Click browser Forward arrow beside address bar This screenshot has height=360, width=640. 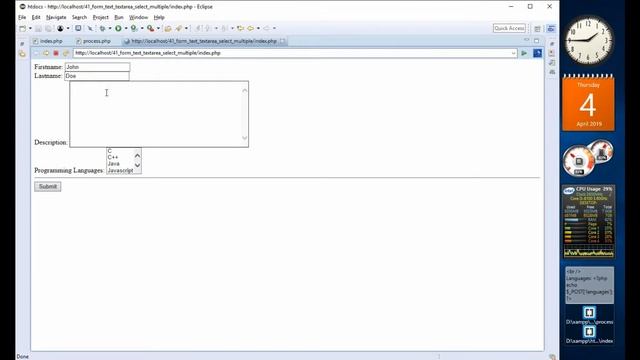coord(46,53)
